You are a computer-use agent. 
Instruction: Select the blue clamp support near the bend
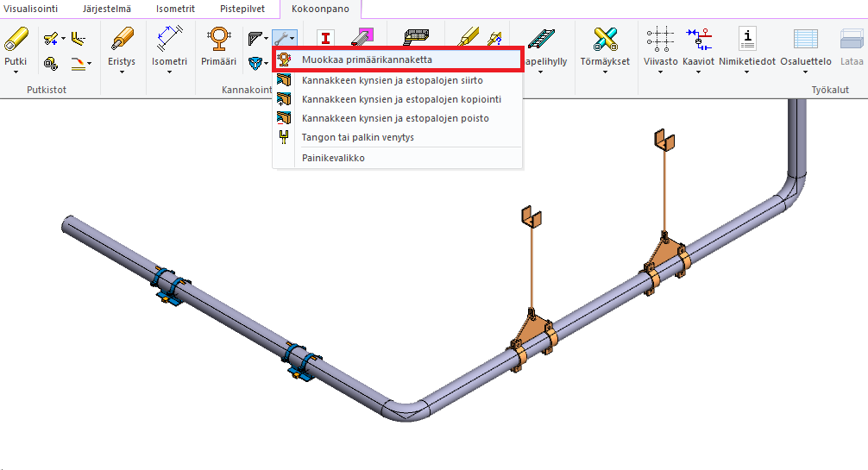pos(304,361)
